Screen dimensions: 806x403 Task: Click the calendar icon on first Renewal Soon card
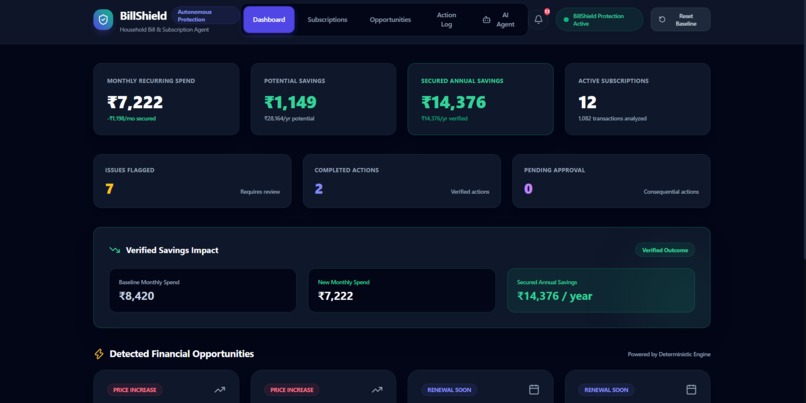pos(534,390)
